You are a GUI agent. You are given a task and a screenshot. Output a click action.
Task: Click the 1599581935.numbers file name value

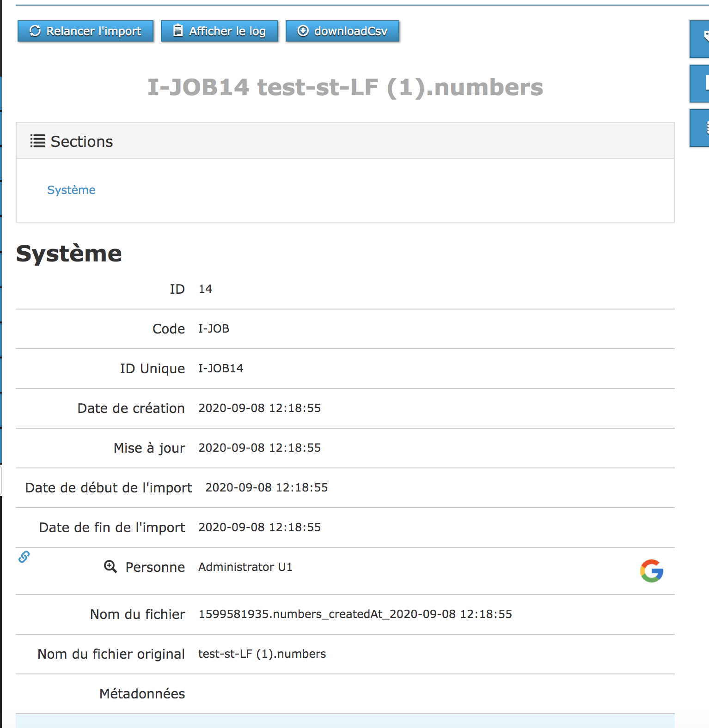pyautogui.click(x=355, y=614)
